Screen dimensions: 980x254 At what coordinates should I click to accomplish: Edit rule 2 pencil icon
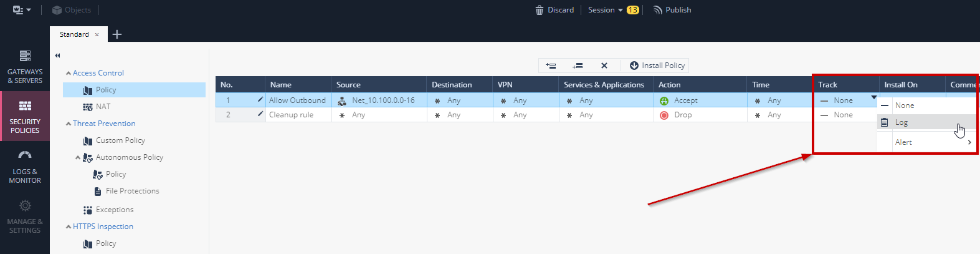tap(260, 114)
